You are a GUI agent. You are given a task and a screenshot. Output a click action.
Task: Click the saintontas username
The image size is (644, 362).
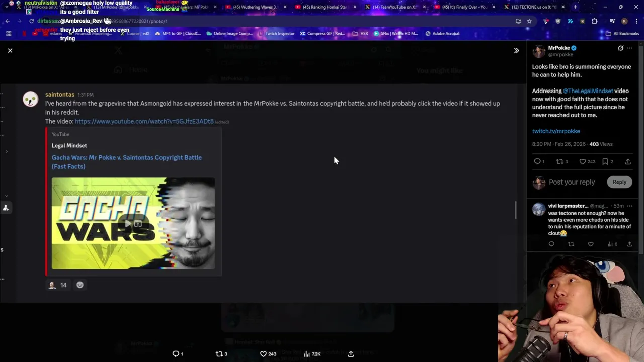pyautogui.click(x=60, y=95)
